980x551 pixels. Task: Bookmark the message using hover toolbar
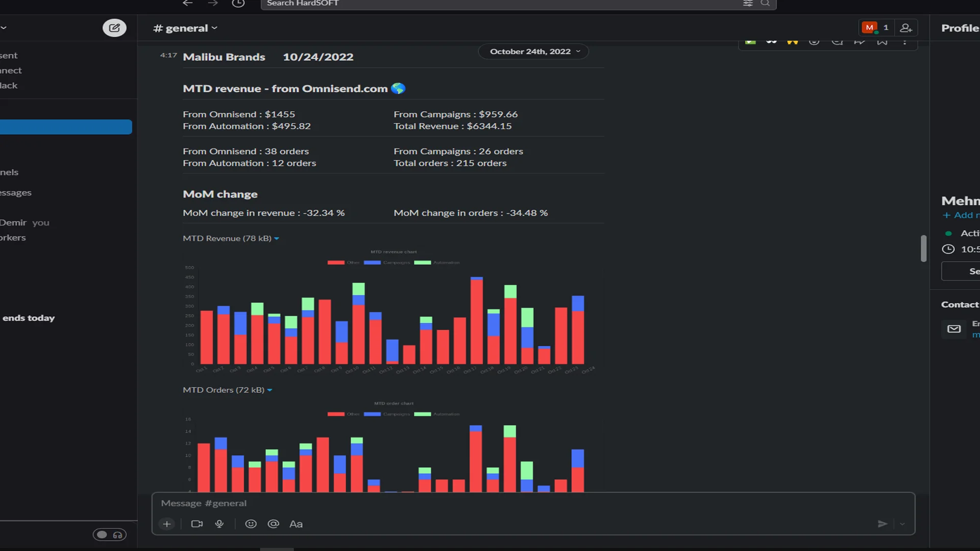[x=882, y=42]
